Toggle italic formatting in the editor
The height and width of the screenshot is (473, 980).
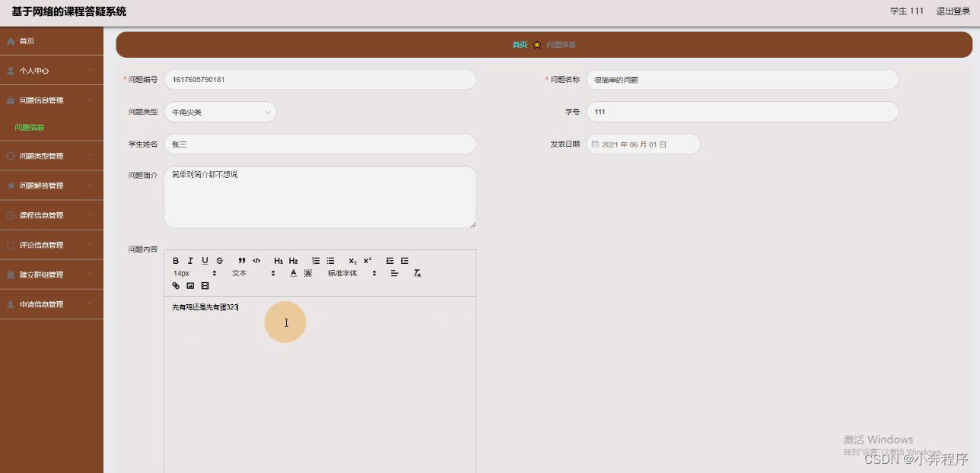(190, 261)
